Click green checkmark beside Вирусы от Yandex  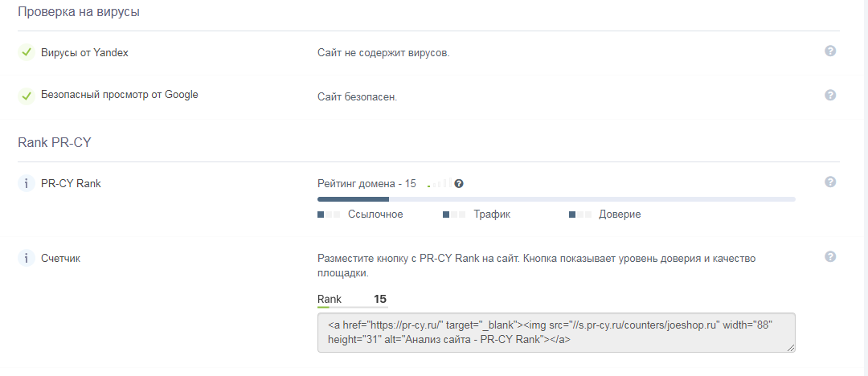(x=26, y=53)
